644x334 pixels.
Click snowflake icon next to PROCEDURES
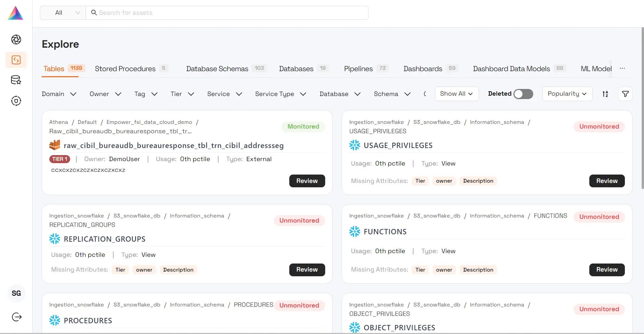point(55,320)
